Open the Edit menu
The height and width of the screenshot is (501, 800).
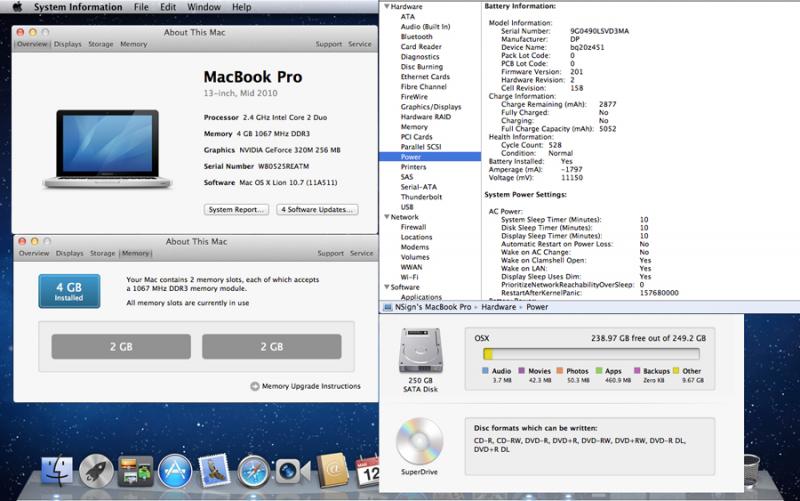point(168,7)
